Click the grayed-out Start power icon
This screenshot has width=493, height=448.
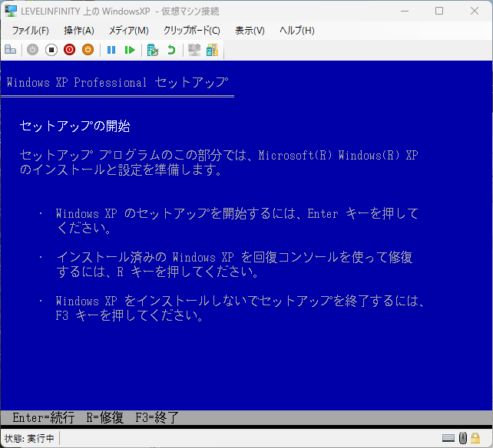tap(32, 50)
